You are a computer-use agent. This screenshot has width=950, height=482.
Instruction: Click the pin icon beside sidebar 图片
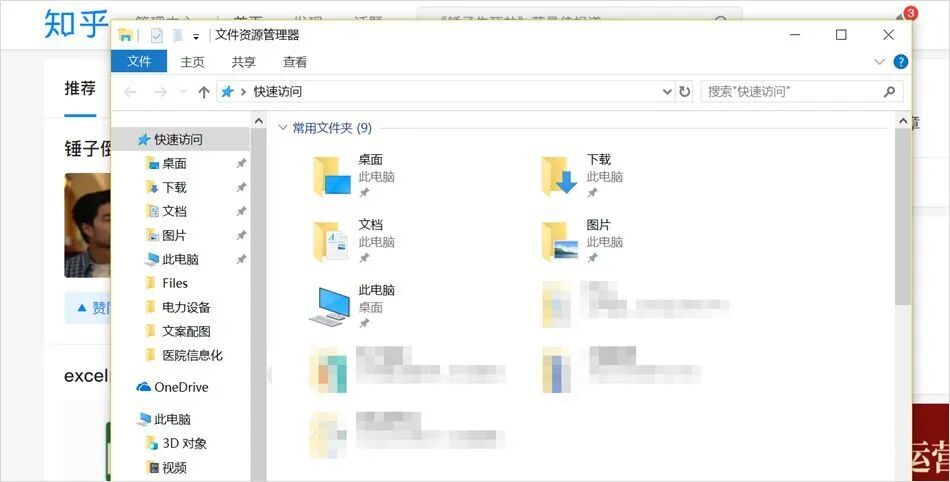tap(241, 235)
